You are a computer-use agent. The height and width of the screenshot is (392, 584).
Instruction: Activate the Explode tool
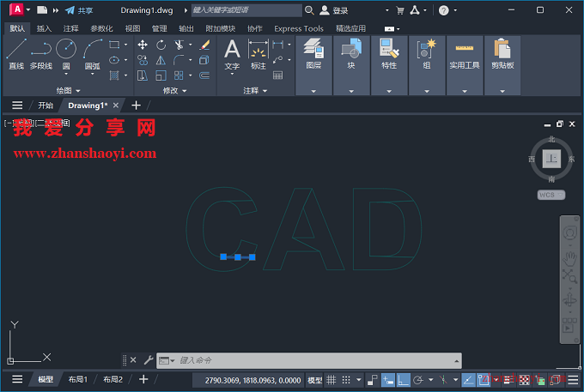204,60
